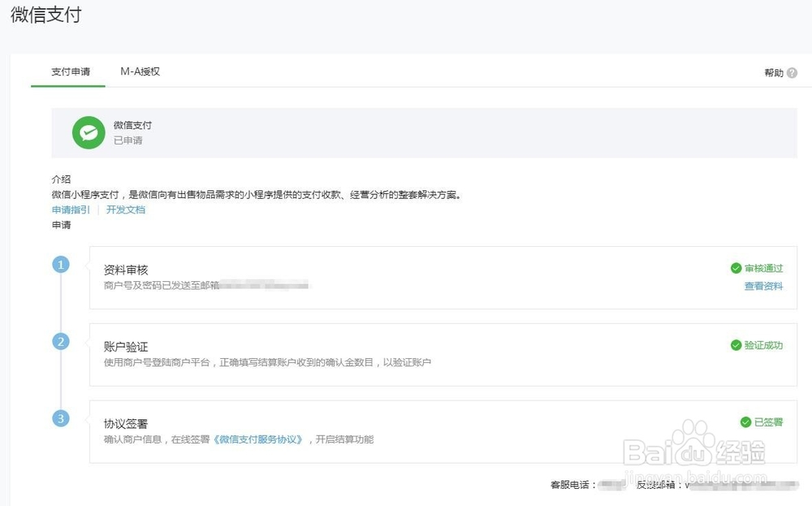Click the 协议签署 heading
The width and height of the screenshot is (812, 506).
pos(126,424)
